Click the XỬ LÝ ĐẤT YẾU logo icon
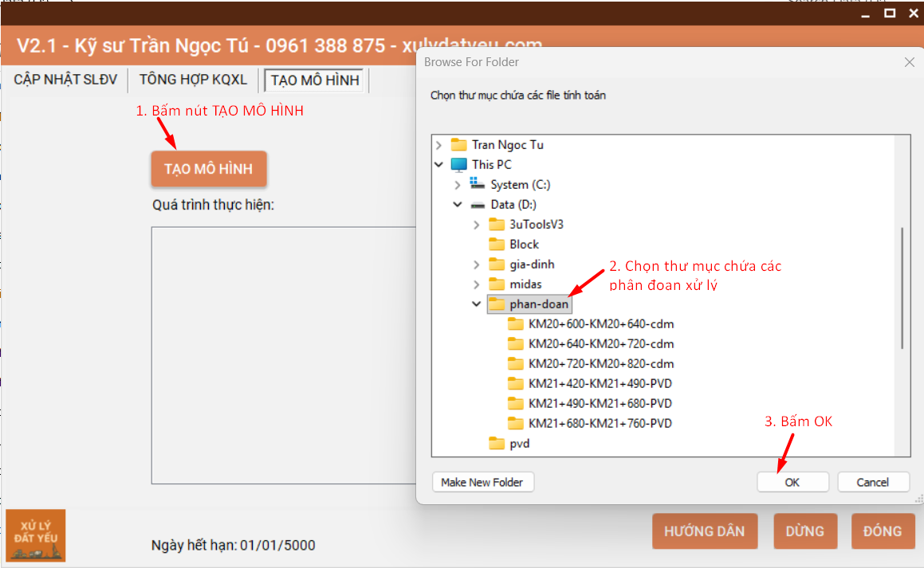This screenshot has width=924, height=568. (x=35, y=535)
